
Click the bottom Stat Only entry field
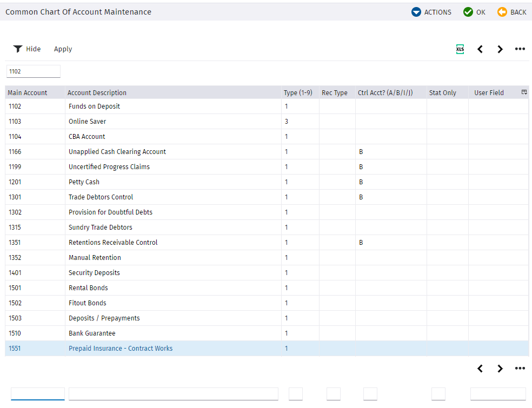[x=438, y=394]
